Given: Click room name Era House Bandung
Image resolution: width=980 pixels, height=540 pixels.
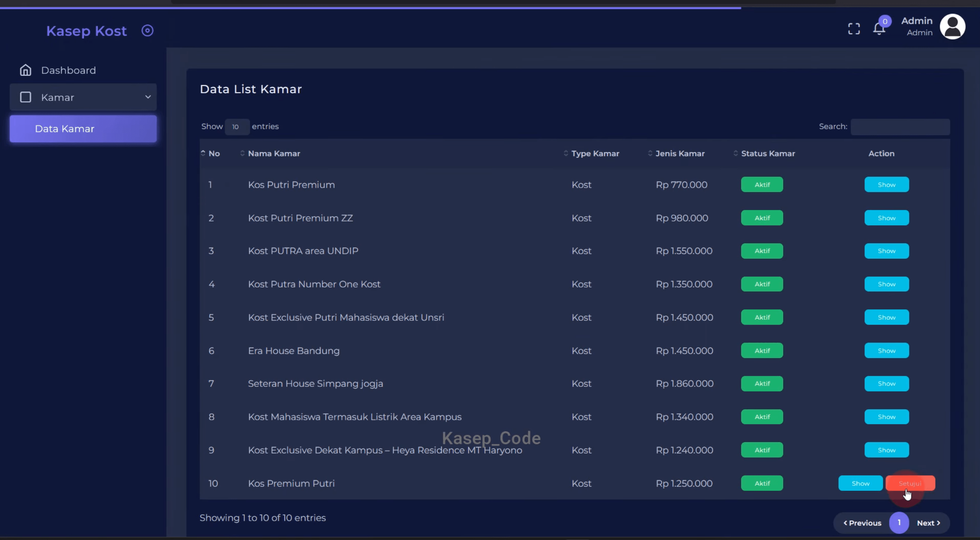Looking at the screenshot, I should point(294,350).
